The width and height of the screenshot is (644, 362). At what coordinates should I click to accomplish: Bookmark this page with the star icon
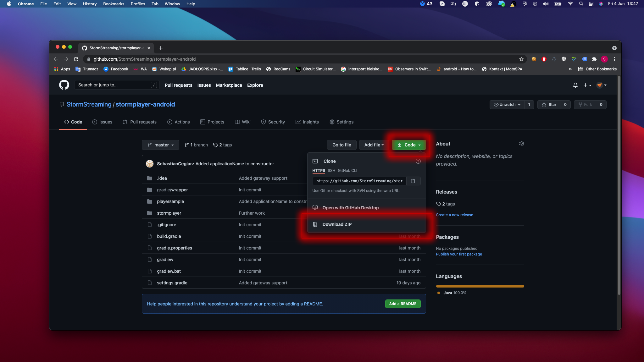point(521,59)
